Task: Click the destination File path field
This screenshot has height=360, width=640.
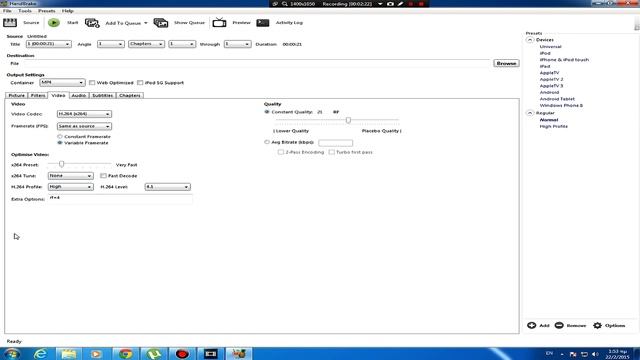Action: 257,63
